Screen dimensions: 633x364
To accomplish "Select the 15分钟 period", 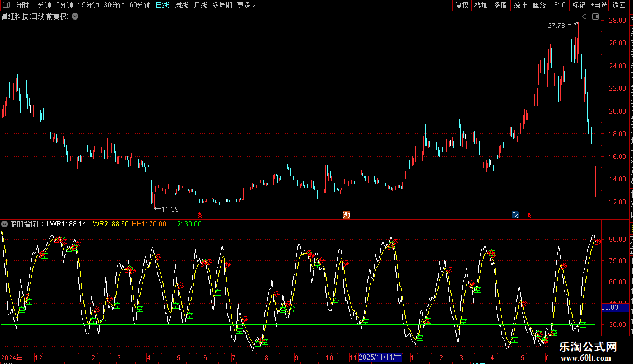I will [88, 5].
